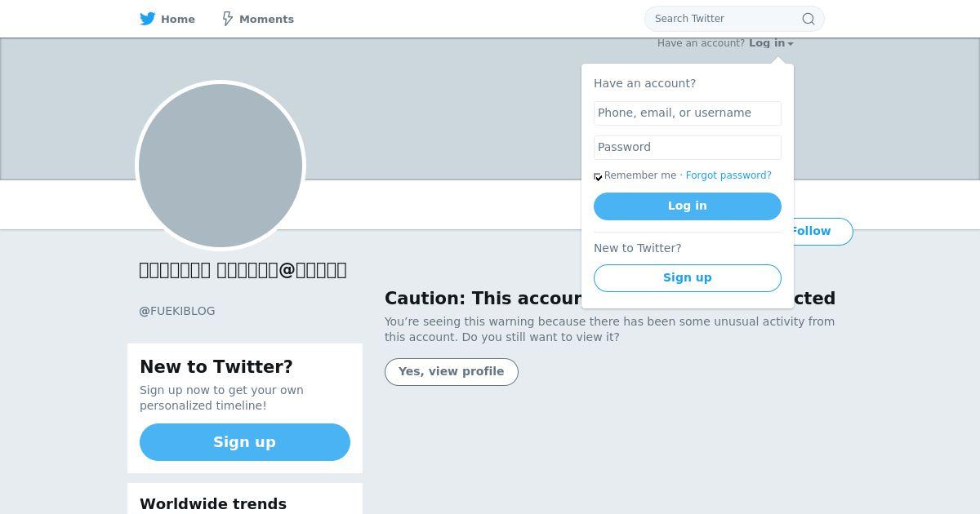
Task: Open the Moments menu item
Action: click(258, 19)
